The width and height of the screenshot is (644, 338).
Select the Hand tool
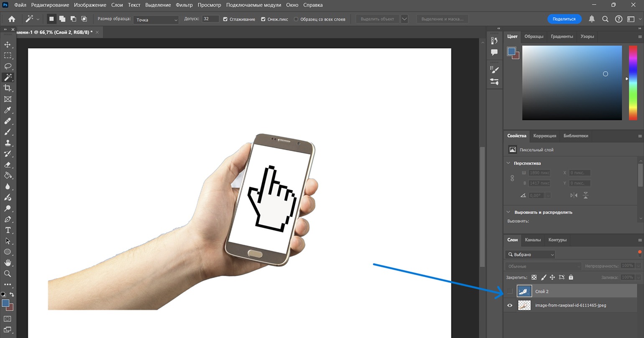click(8, 263)
